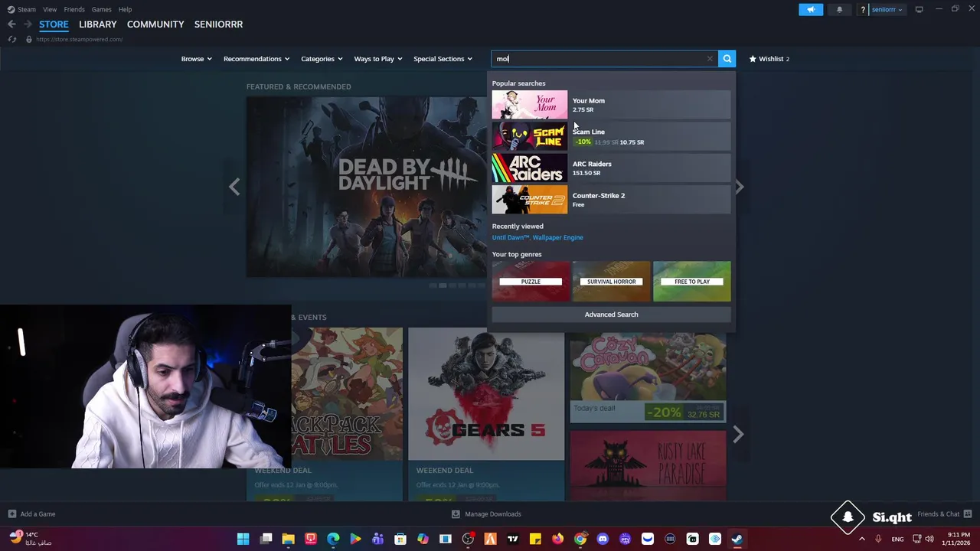Open Friends & Chat icon
This screenshot has width=980, height=551.
pos(968,514)
